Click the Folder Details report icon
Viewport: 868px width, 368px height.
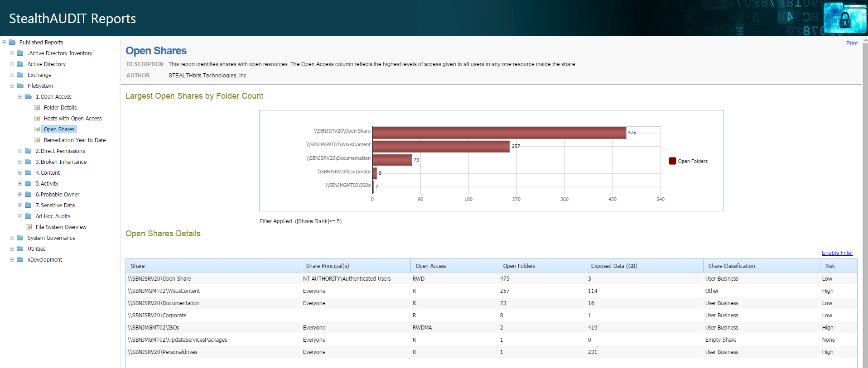coord(37,108)
